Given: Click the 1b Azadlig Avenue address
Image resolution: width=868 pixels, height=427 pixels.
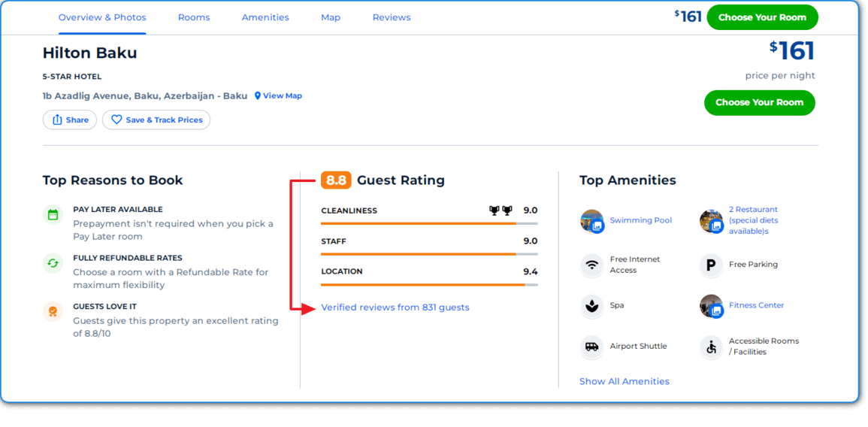Looking at the screenshot, I should pyautogui.click(x=145, y=95).
